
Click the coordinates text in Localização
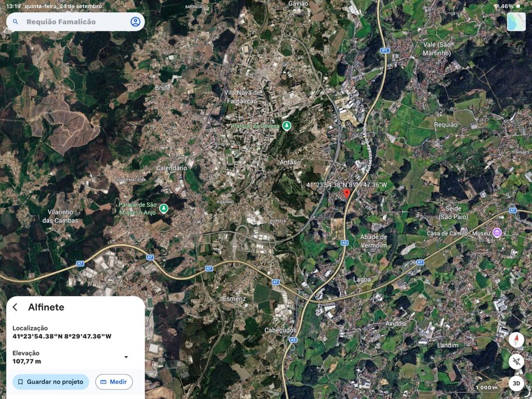pyautogui.click(x=62, y=337)
